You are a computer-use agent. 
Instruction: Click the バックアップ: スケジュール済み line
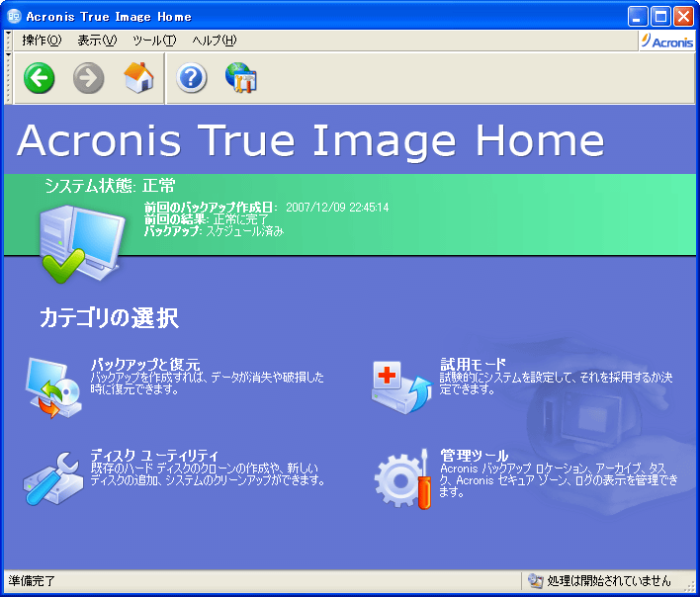(214, 231)
